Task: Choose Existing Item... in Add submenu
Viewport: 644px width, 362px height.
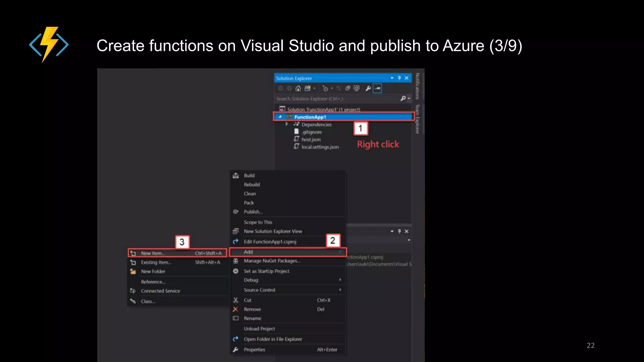Action: [178, 262]
